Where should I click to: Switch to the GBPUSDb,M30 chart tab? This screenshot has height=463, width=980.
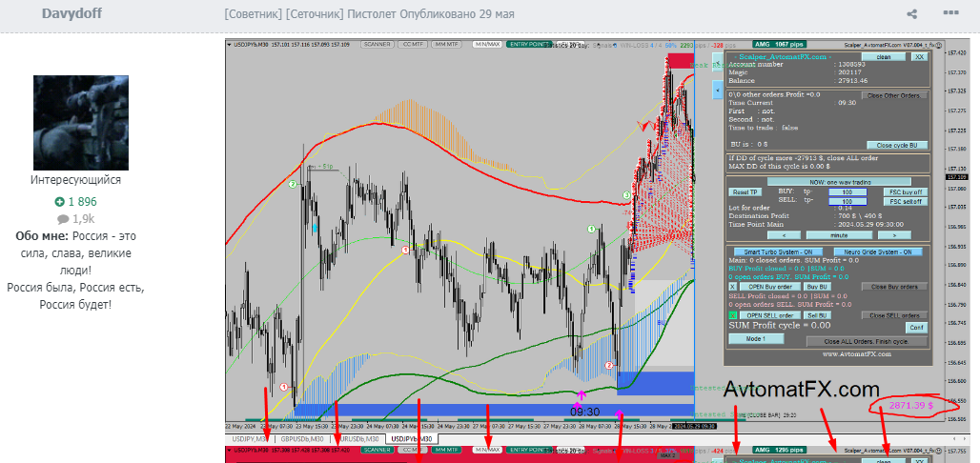tap(301, 438)
